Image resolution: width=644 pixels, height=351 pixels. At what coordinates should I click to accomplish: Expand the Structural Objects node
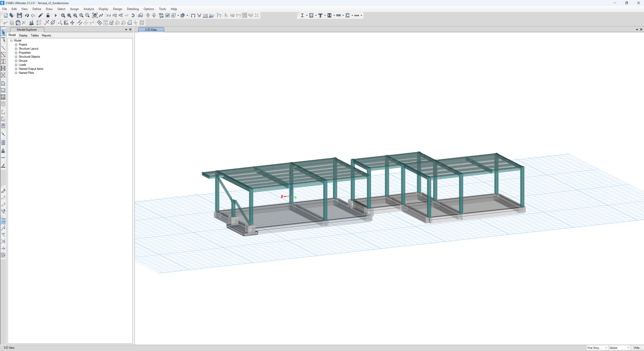16,56
